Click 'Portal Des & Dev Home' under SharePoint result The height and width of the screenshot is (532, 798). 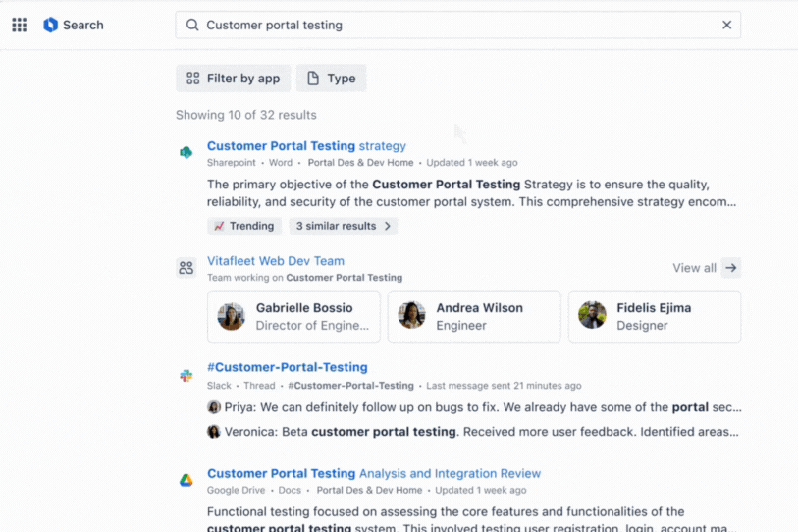pyautogui.click(x=360, y=163)
